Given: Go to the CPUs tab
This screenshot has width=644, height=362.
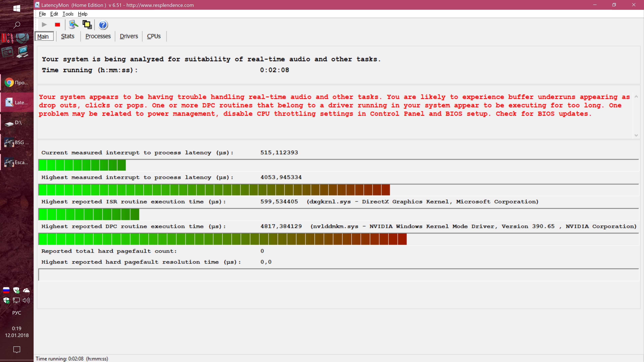Looking at the screenshot, I should pyautogui.click(x=154, y=36).
